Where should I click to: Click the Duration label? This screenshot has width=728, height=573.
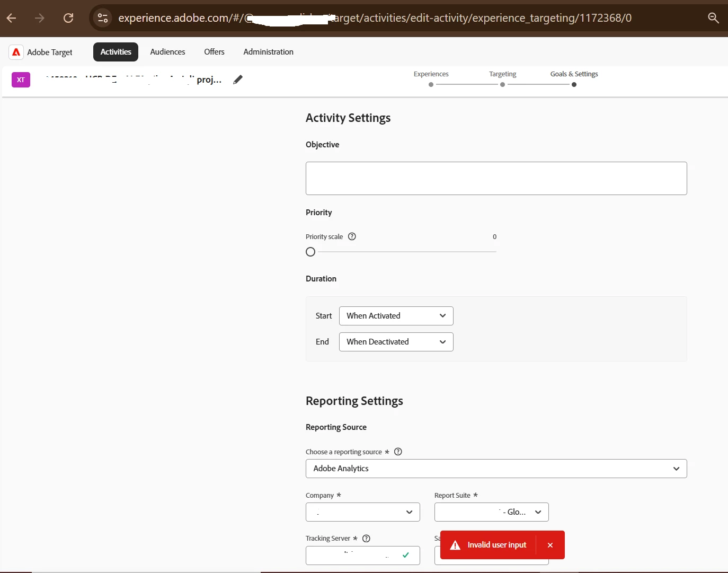[x=321, y=279]
